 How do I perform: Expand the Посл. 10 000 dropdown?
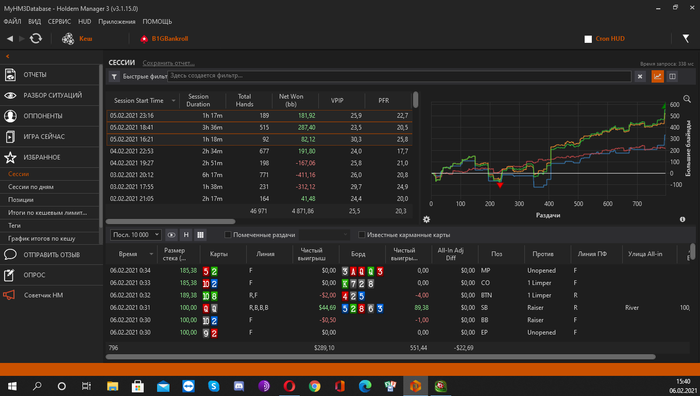pos(136,234)
